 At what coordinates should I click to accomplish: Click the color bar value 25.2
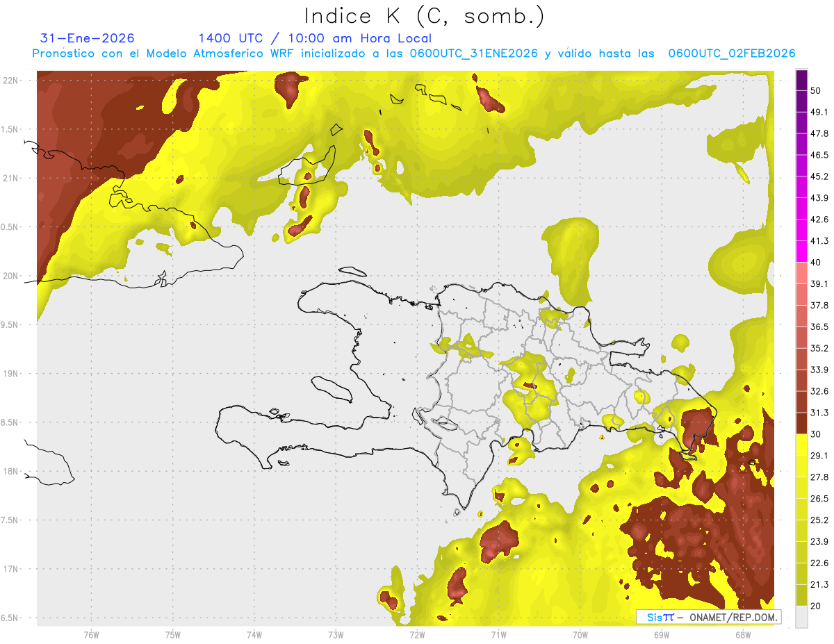point(819,520)
